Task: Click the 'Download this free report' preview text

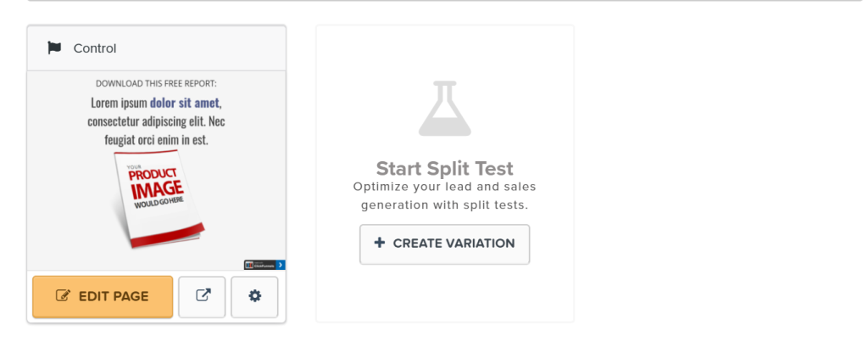Action: pyautogui.click(x=156, y=83)
